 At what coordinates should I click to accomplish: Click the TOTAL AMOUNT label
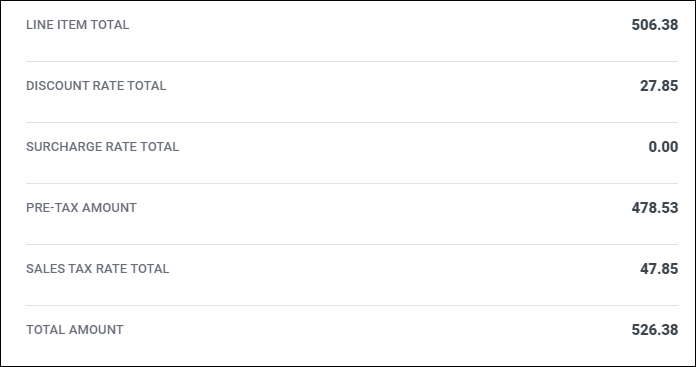tap(75, 330)
